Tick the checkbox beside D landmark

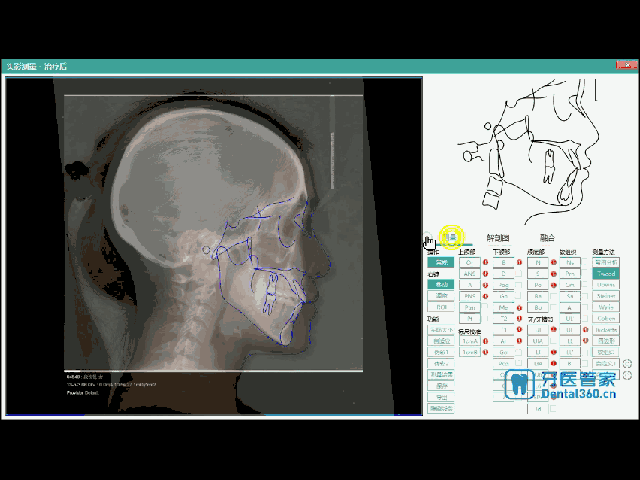pyautogui.click(x=518, y=274)
